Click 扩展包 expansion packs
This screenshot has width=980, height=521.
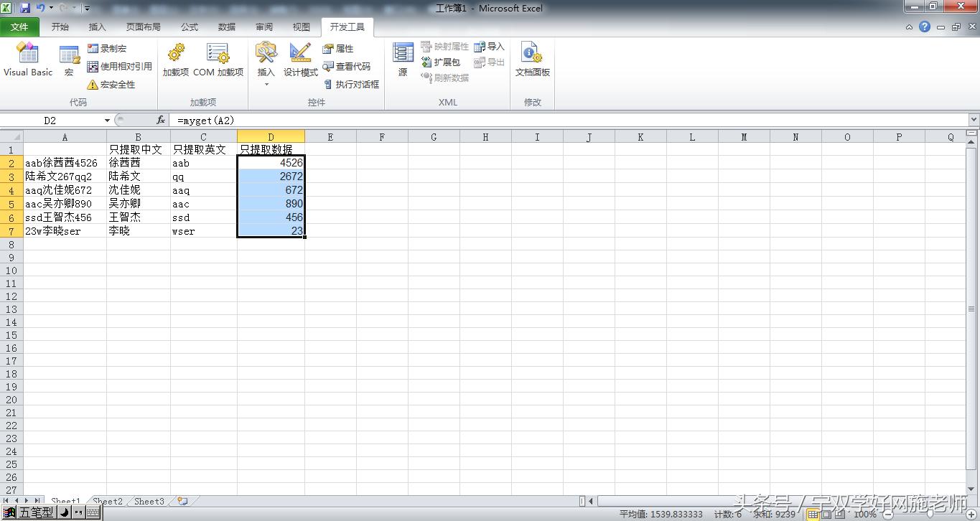tap(440, 62)
